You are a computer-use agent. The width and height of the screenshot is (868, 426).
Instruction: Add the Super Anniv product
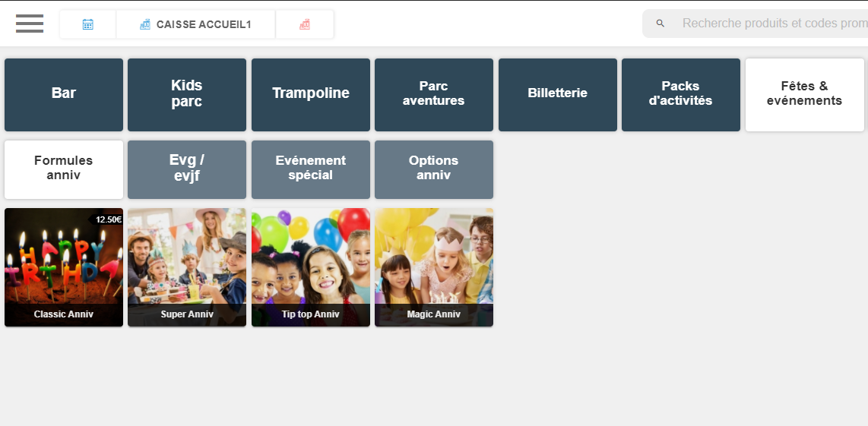[186, 267]
